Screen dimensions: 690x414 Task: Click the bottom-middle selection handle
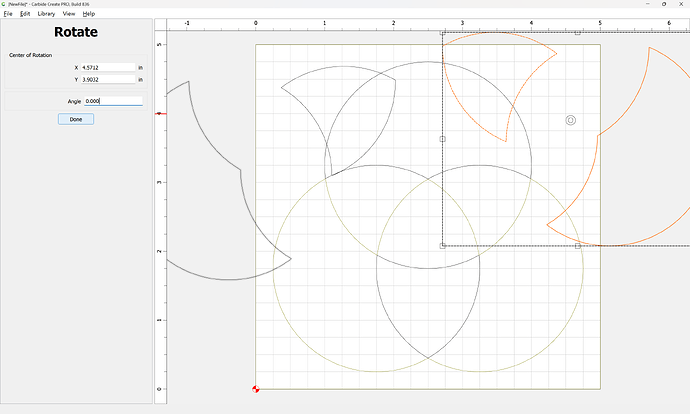click(577, 245)
